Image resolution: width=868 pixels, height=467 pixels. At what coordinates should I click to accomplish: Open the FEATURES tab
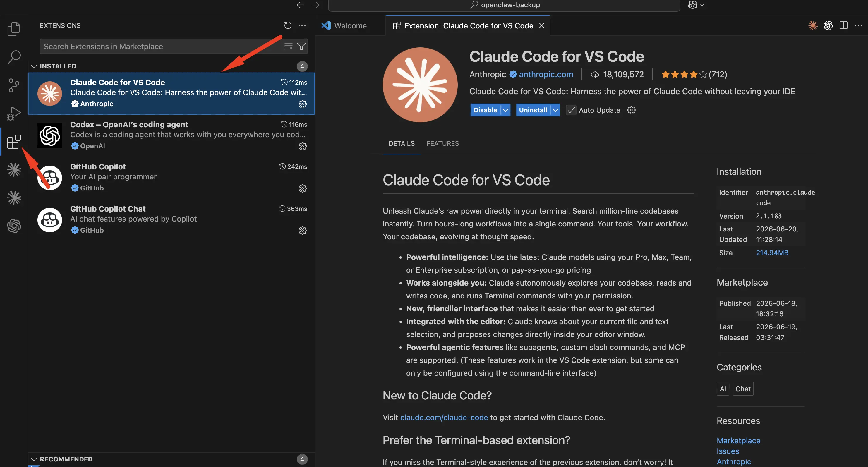pyautogui.click(x=442, y=144)
